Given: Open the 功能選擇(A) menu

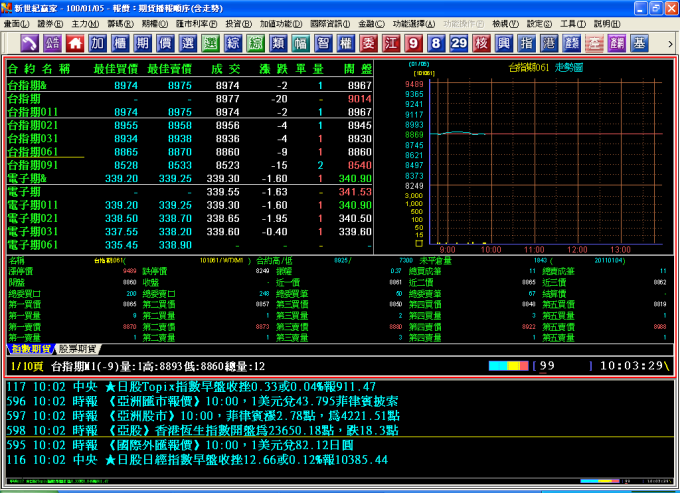Looking at the screenshot, I should 414,24.
